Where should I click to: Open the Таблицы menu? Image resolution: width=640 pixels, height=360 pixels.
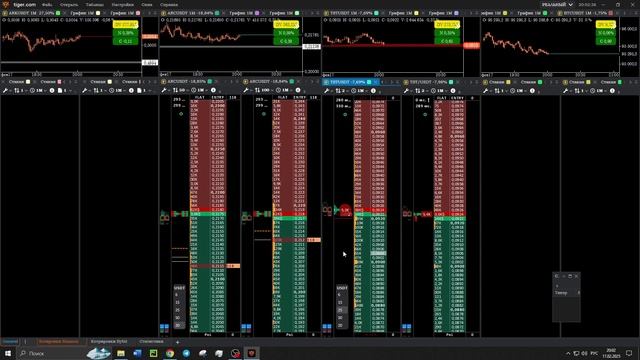pyautogui.click(x=95, y=5)
